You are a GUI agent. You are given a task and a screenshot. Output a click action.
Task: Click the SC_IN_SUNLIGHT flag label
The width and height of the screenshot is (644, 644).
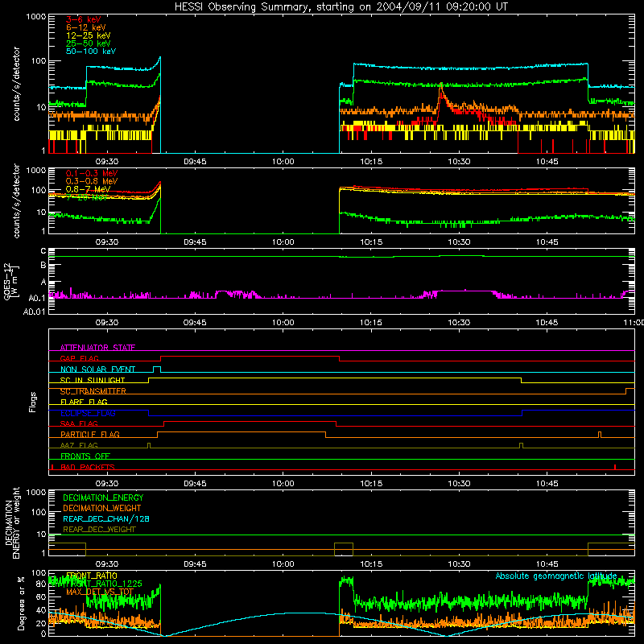(x=93, y=380)
